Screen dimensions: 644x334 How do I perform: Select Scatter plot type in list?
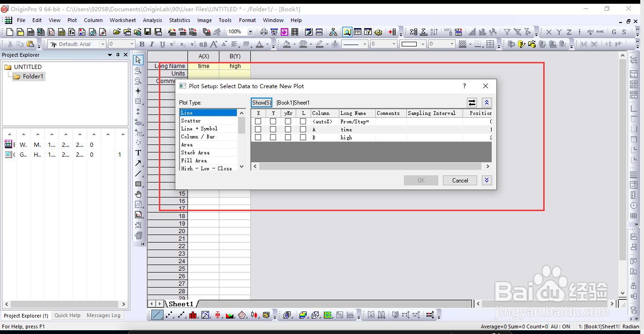(209, 121)
